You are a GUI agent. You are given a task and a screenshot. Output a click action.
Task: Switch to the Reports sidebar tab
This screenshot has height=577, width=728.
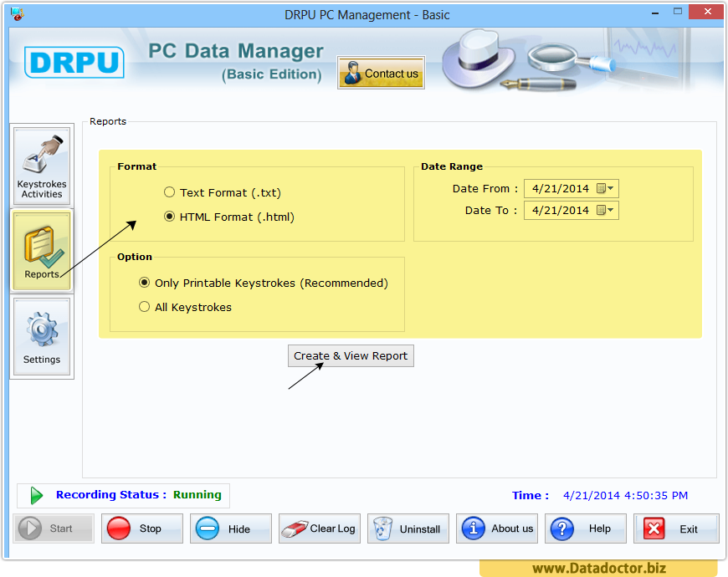[x=42, y=251]
